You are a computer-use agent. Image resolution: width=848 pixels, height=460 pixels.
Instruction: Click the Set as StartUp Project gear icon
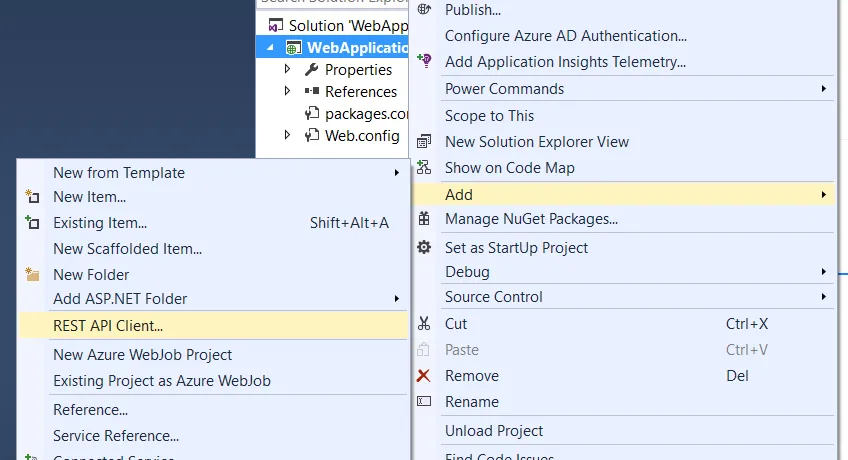pyautogui.click(x=424, y=247)
